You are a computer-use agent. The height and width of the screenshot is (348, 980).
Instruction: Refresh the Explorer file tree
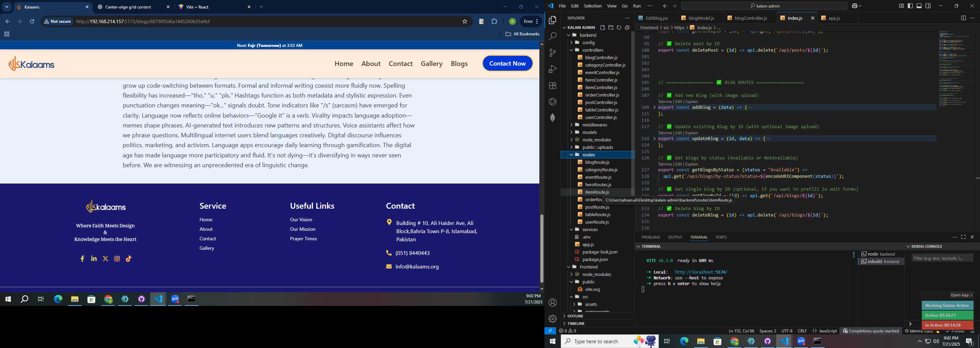pos(619,27)
